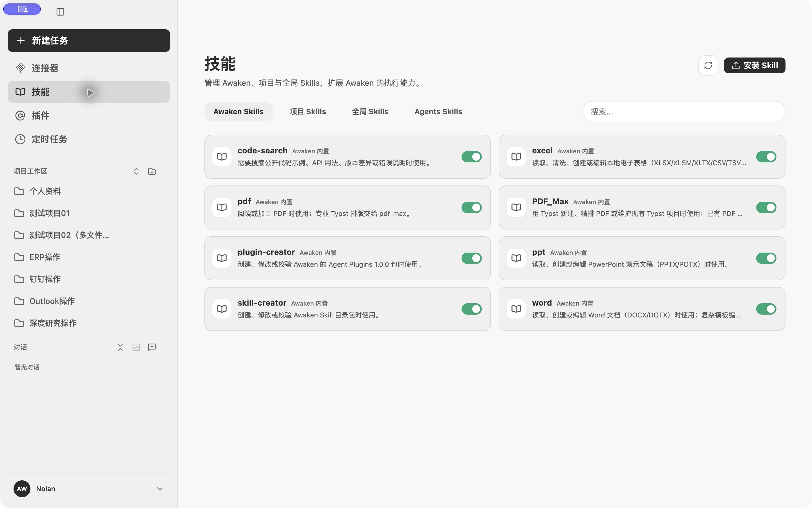Click the 新建任务 button
Image resolution: width=812 pixels, height=508 pixels.
[89, 41]
